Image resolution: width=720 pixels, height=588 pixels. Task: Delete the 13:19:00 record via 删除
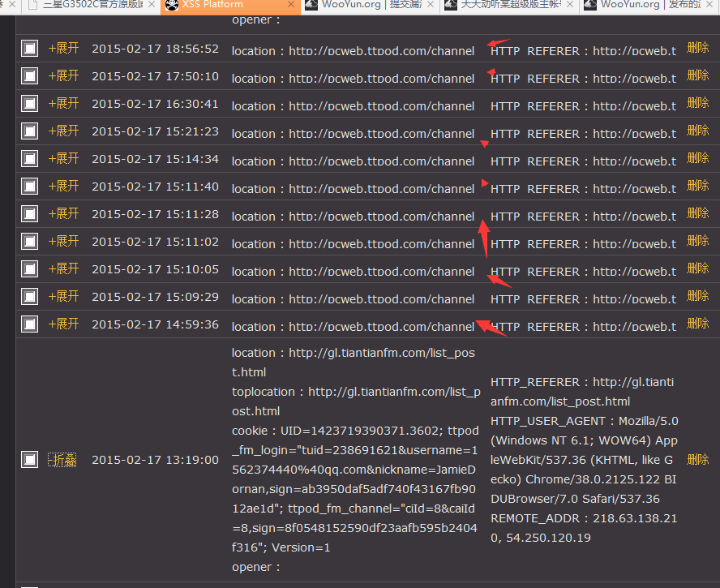click(x=698, y=459)
